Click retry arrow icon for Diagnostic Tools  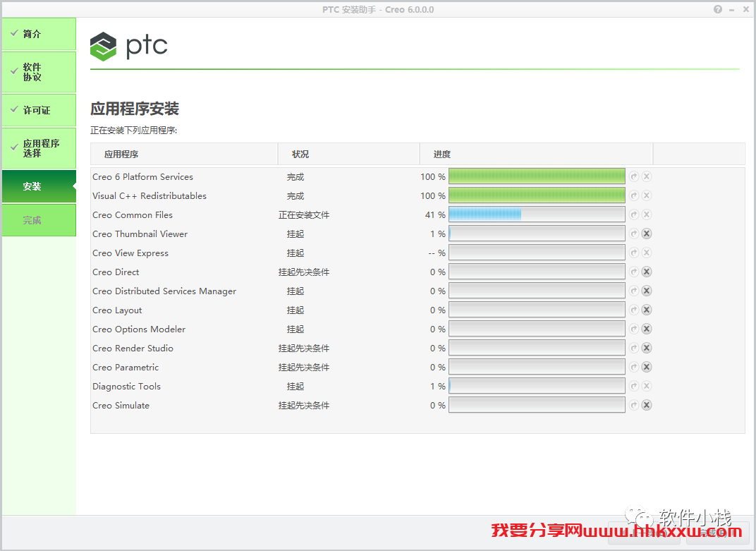click(634, 386)
